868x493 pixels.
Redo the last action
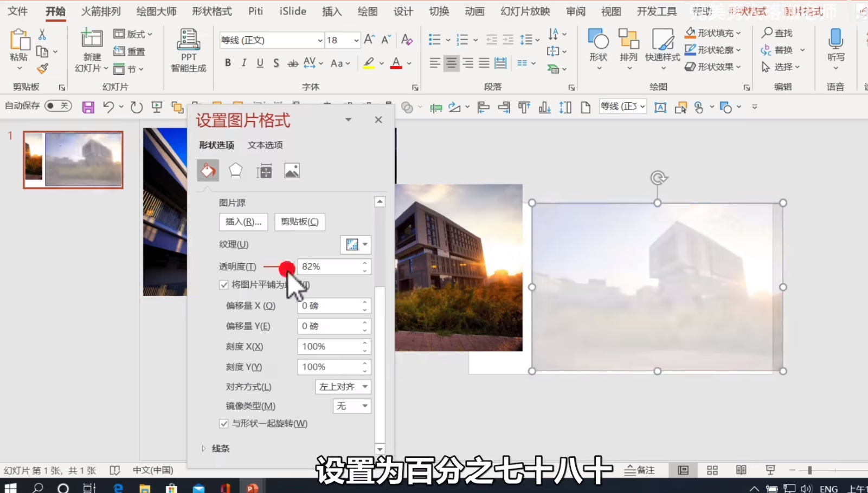pos(137,107)
